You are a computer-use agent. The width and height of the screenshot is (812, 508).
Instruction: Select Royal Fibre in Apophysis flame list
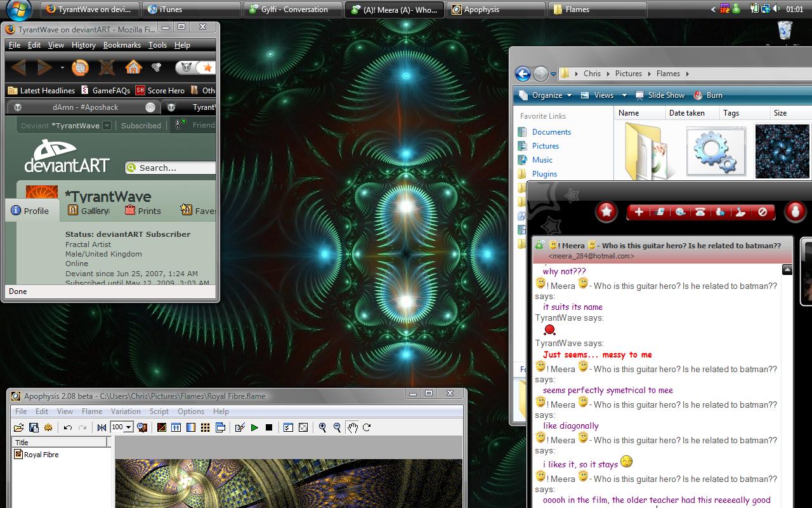tap(41, 455)
